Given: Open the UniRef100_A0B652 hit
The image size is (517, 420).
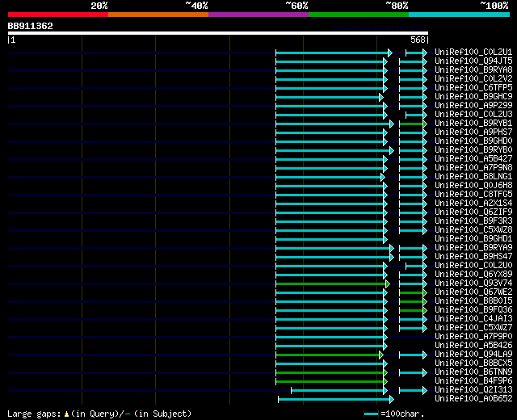Looking at the screenshot, I should pos(473,399).
